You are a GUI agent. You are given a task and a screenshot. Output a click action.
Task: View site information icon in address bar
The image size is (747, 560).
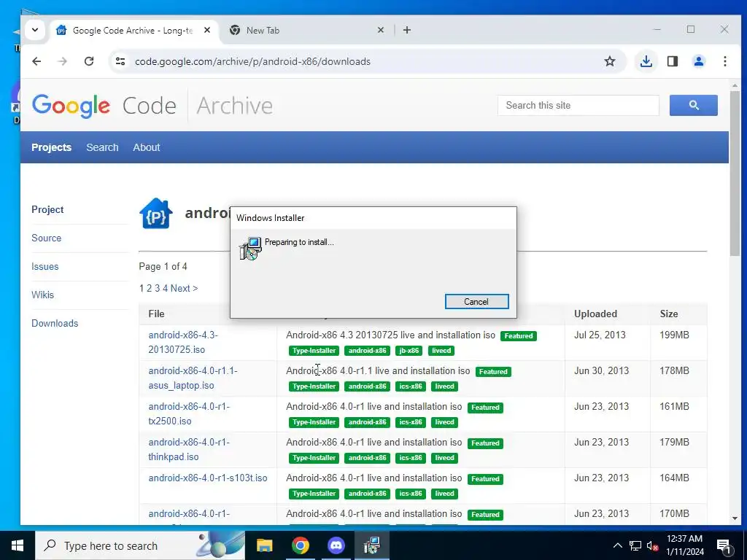click(x=120, y=61)
